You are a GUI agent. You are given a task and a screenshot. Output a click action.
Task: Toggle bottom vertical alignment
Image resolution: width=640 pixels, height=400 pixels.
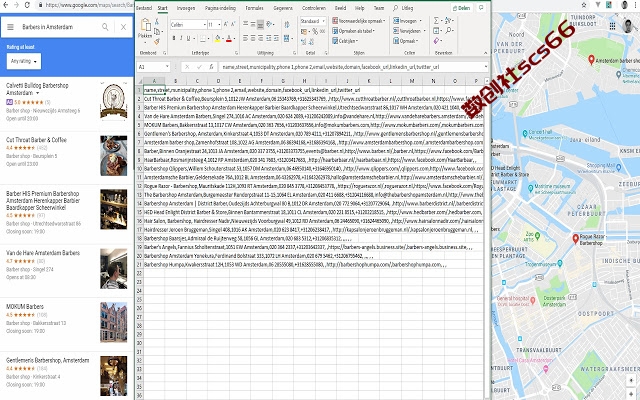[260, 24]
